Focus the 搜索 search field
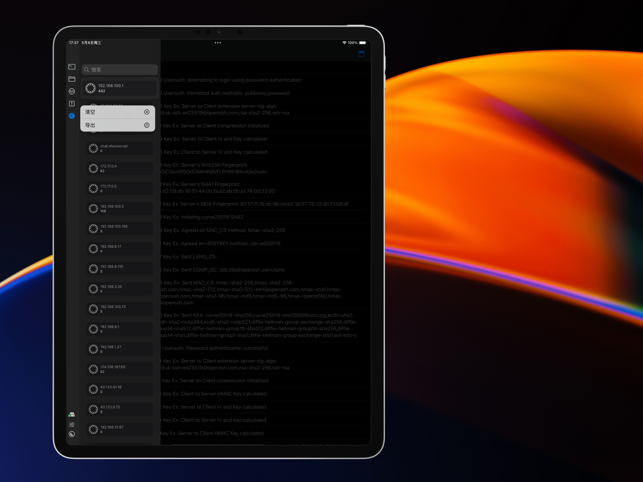 [x=120, y=70]
